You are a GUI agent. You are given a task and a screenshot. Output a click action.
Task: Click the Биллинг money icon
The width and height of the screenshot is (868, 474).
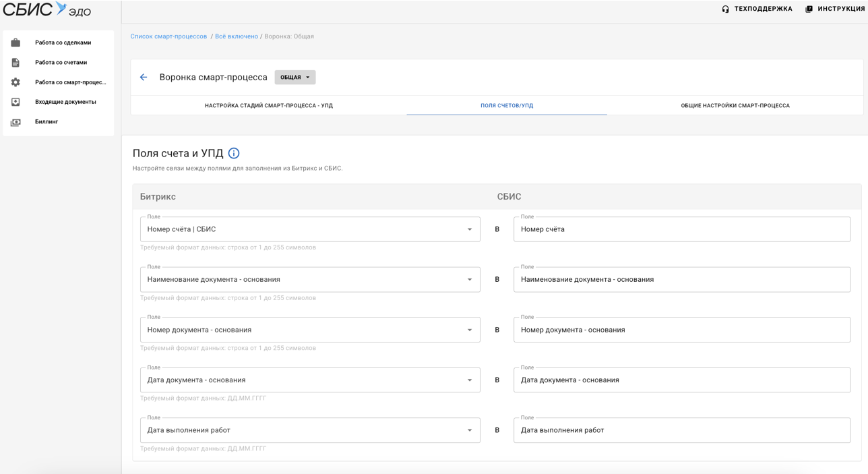click(15, 122)
